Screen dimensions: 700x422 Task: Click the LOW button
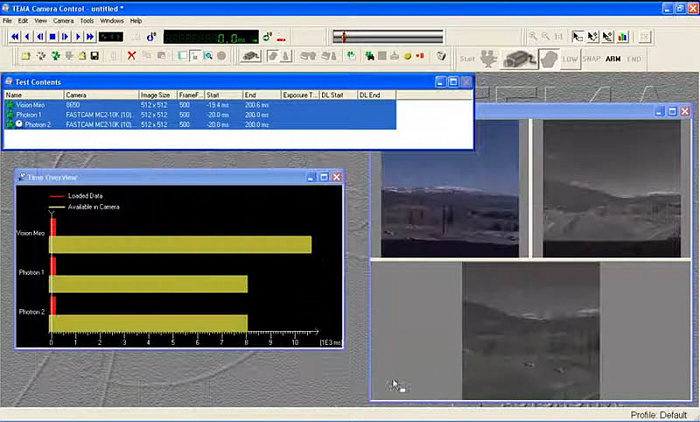coord(570,59)
